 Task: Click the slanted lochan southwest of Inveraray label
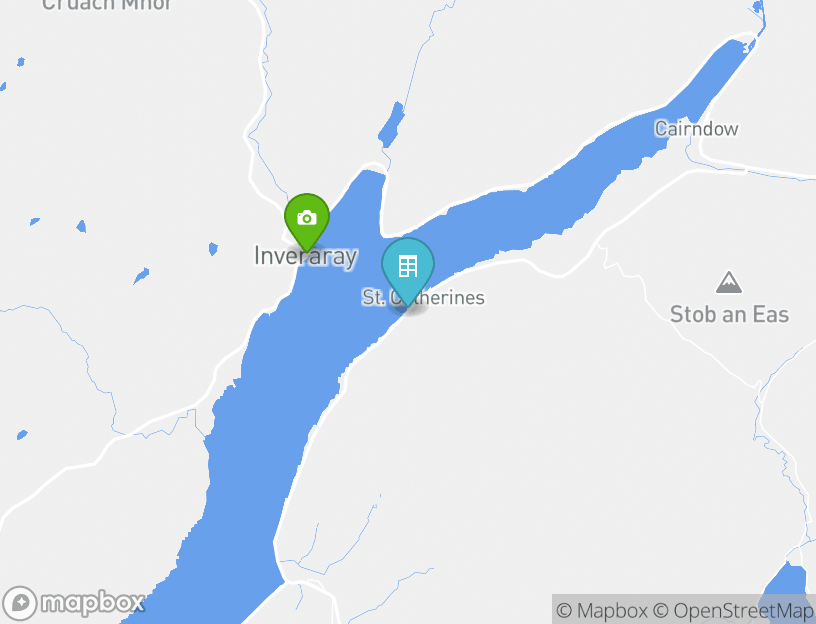[141, 276]
